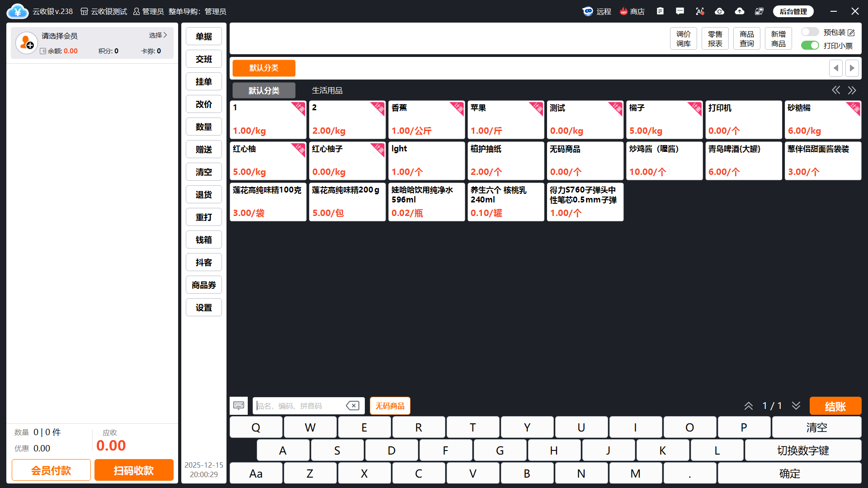
Task: Click the screen switch icon beside 后台管理
Action: click(x=759, y=11)
